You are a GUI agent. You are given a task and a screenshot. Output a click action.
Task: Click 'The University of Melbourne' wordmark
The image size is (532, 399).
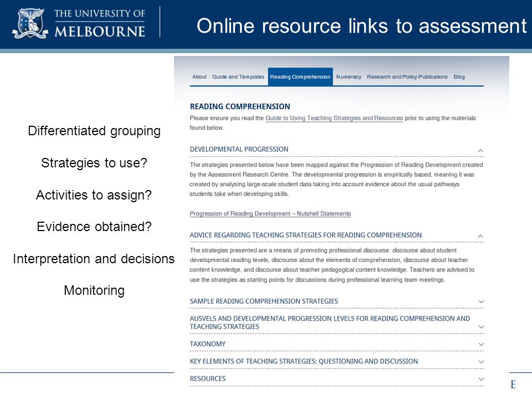pos(100,23)
